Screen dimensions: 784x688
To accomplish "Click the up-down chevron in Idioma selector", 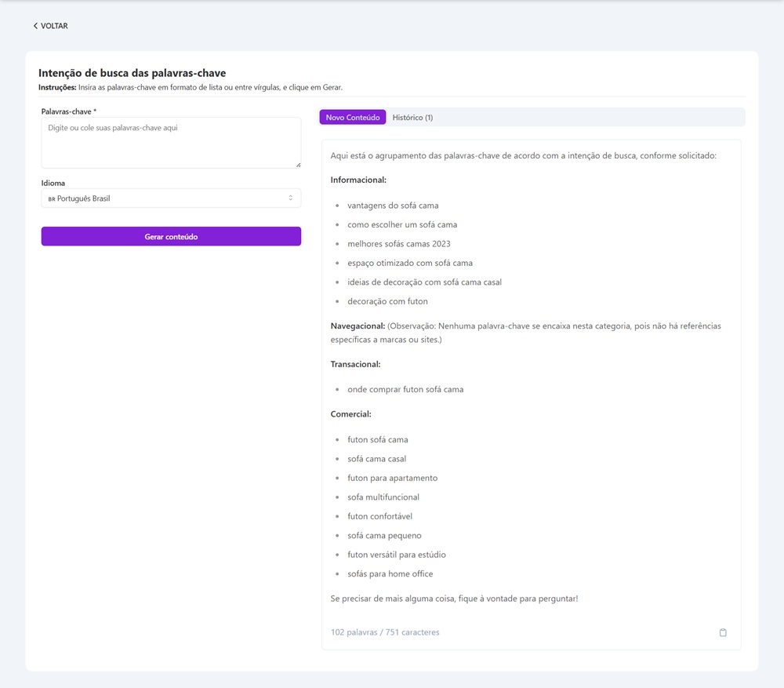I will click(290, 198).
